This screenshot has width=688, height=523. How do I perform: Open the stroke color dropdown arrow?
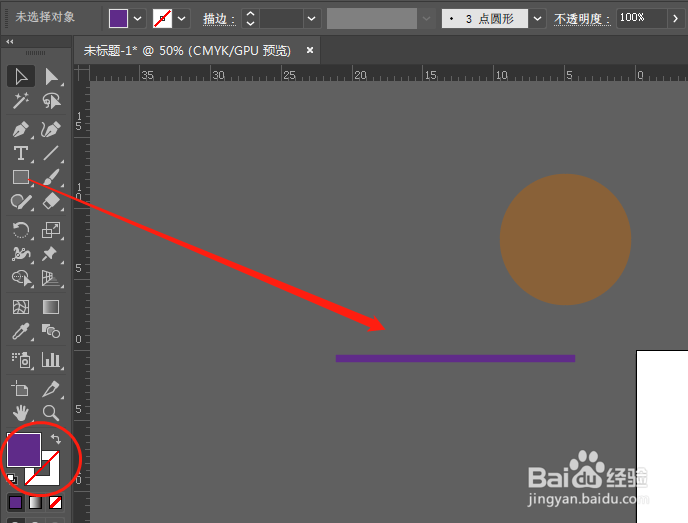[181, 19]
